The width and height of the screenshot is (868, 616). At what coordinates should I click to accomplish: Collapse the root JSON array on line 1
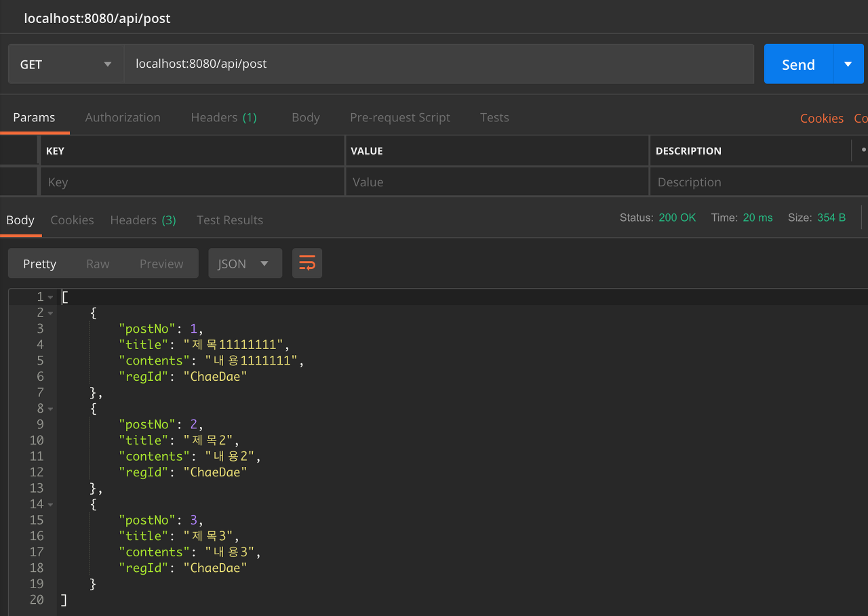tap(50, 296)
